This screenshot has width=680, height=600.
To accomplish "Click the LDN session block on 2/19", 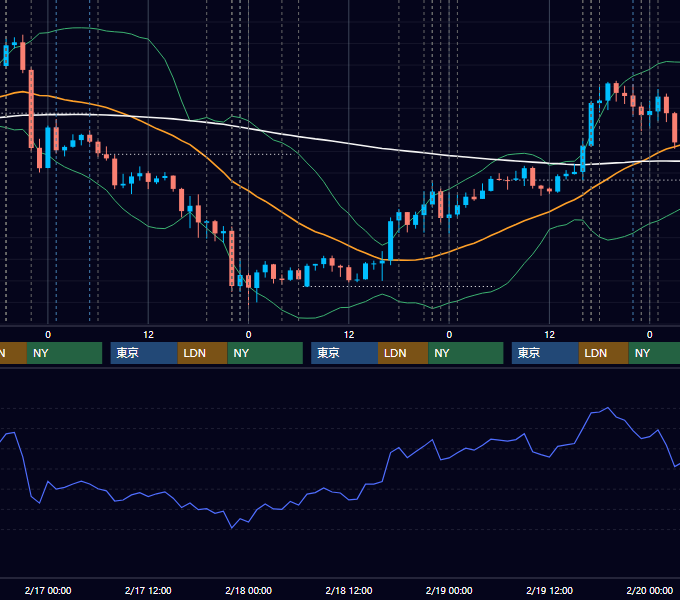I will [x=604, y=353].
